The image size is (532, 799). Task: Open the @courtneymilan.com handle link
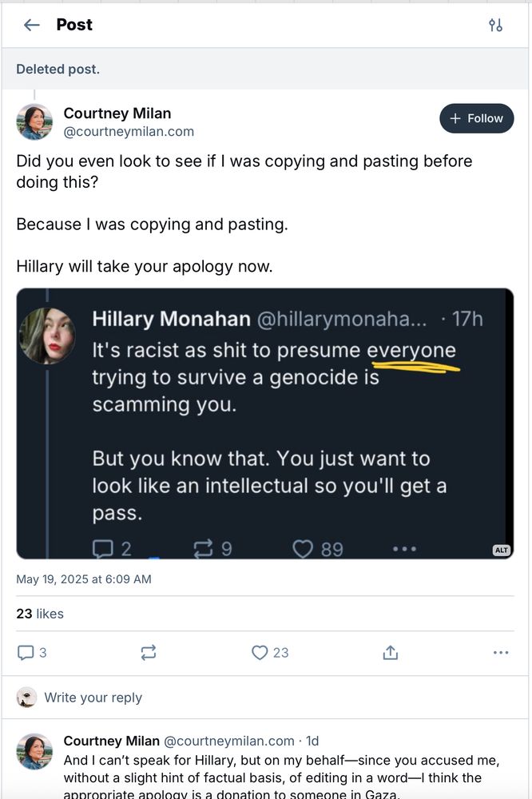point(129,132)
